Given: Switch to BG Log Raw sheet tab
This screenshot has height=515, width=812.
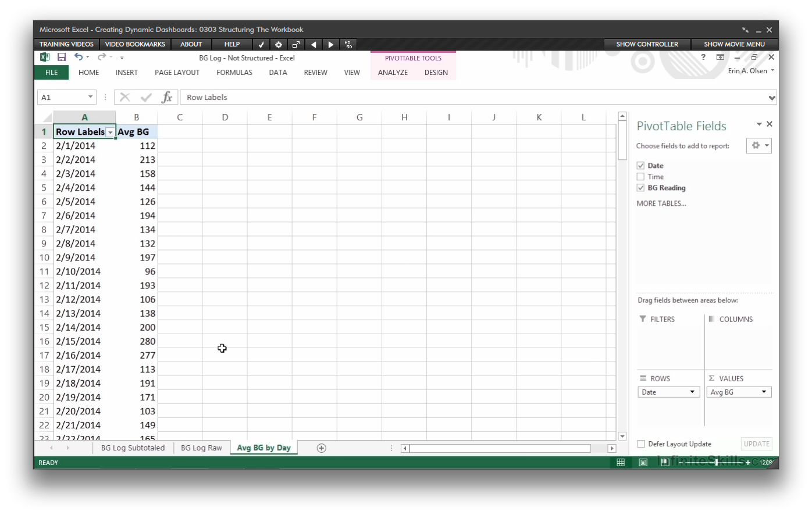Looking at the screenshot, I should point(201,448).
